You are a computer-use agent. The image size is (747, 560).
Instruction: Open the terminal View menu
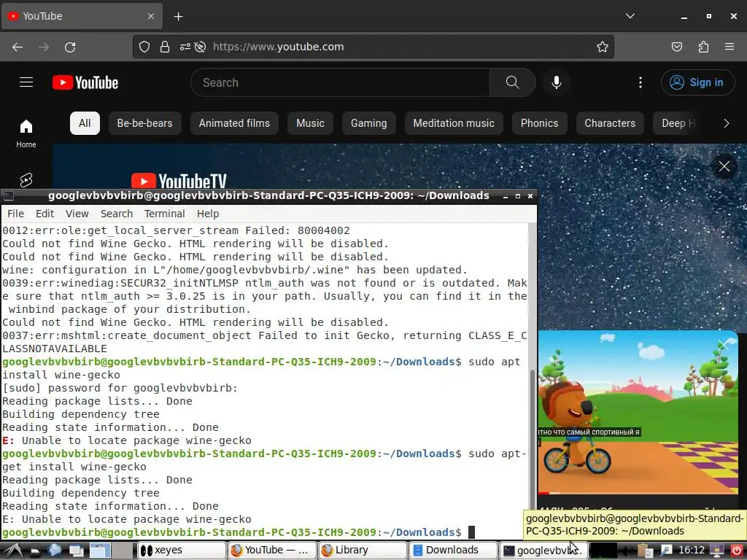77,214
